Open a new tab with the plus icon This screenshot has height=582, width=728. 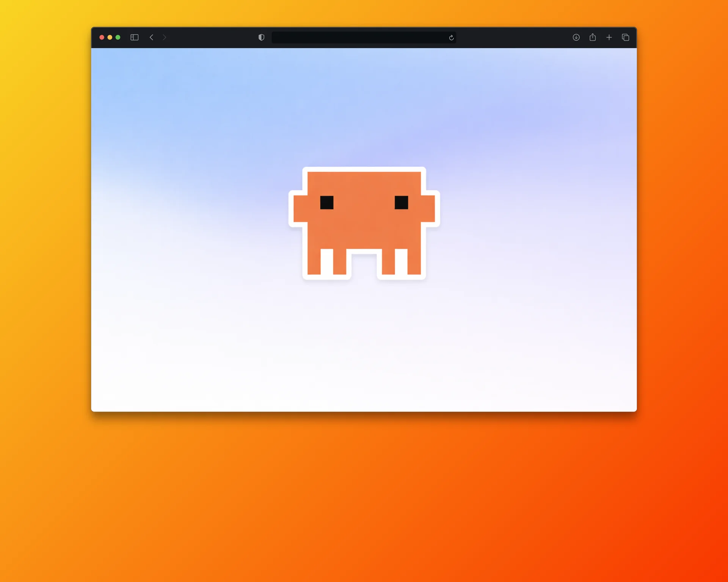[609, 37]
